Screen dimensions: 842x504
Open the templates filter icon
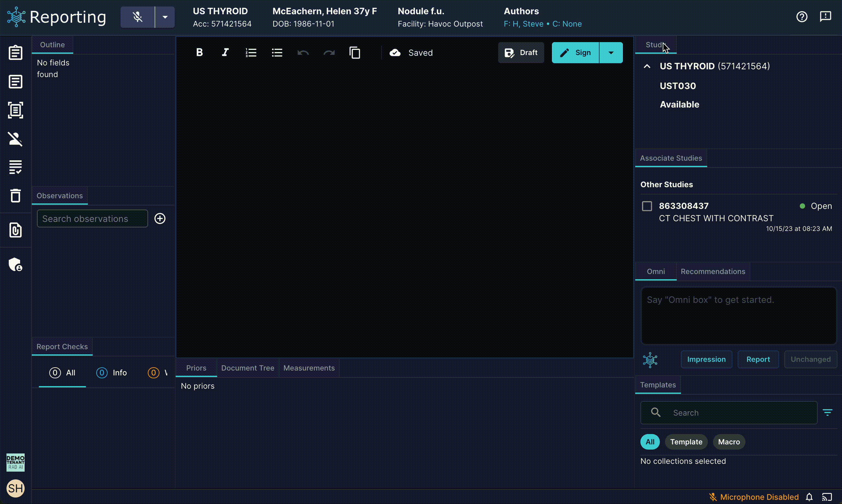(827, 413)
